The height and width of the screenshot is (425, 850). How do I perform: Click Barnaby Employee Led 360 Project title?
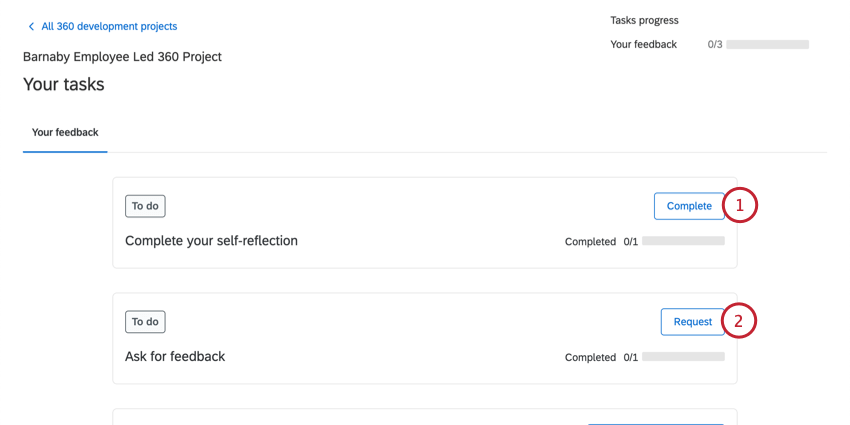[x=122, y=57]
